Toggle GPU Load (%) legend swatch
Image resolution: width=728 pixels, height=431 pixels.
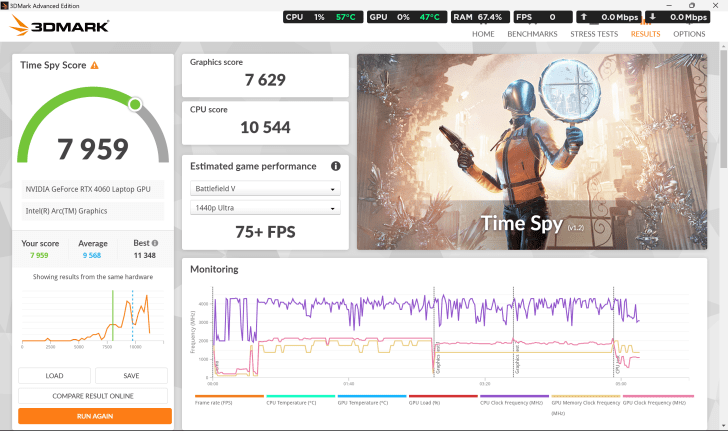[x=443, y=396]
